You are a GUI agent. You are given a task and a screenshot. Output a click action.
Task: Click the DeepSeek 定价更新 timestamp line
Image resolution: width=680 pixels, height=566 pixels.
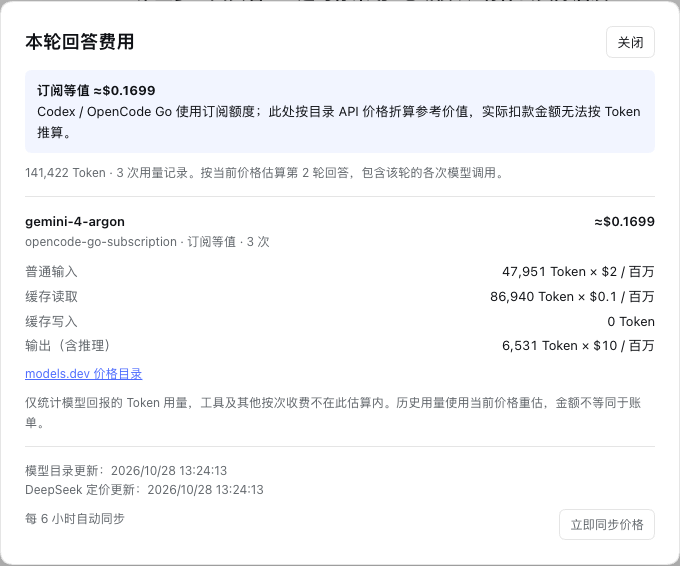pos(144,490)
